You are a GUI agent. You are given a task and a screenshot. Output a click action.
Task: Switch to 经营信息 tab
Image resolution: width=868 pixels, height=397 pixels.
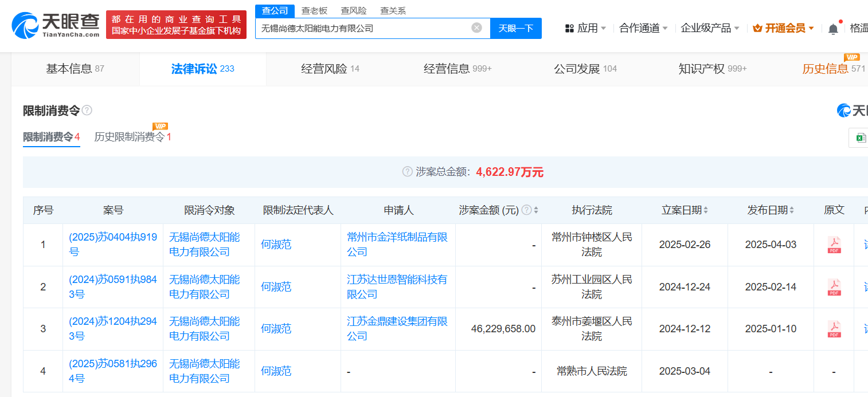coord(458,69)
